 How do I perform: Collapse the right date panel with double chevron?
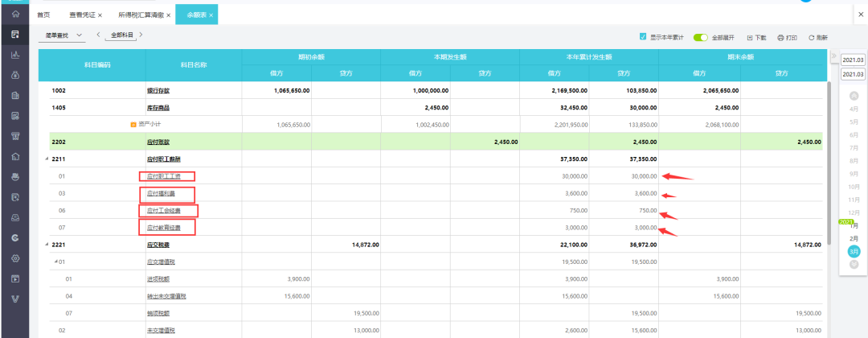833,57
